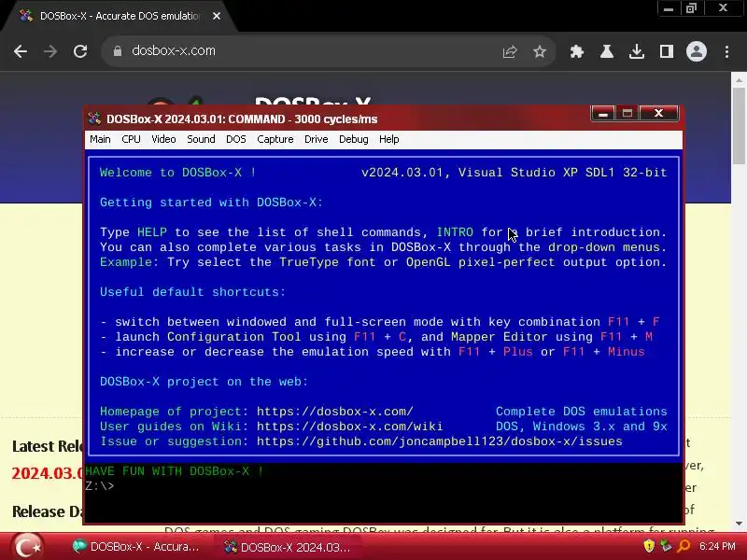This screenshot has width=747, height=560.
Task: Click 'Latest Release' text on webpage
Action: point(48,446)
